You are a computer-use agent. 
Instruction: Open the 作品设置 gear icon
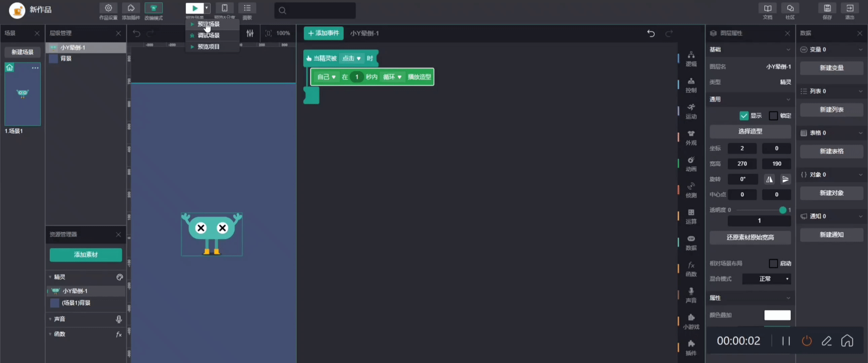click(108, 8)
